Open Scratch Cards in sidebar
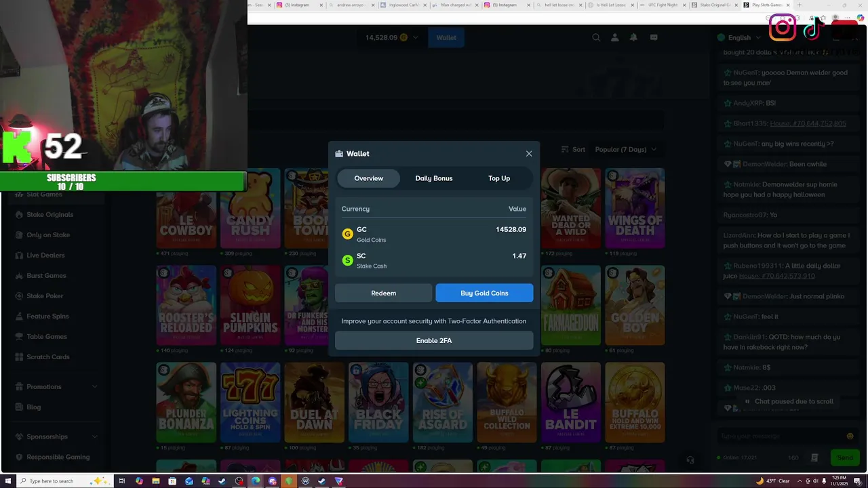Screen dimensions: 868x488 pos(47,357)
